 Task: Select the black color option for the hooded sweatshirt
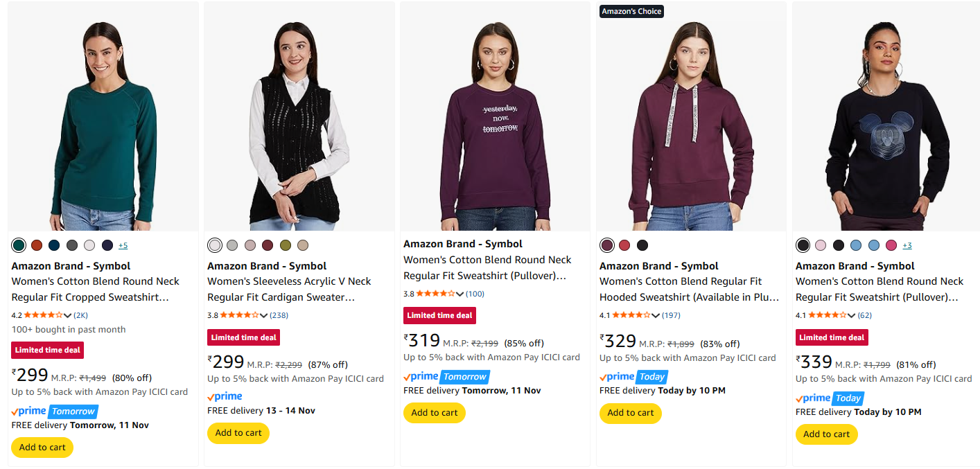click(642, 245)
